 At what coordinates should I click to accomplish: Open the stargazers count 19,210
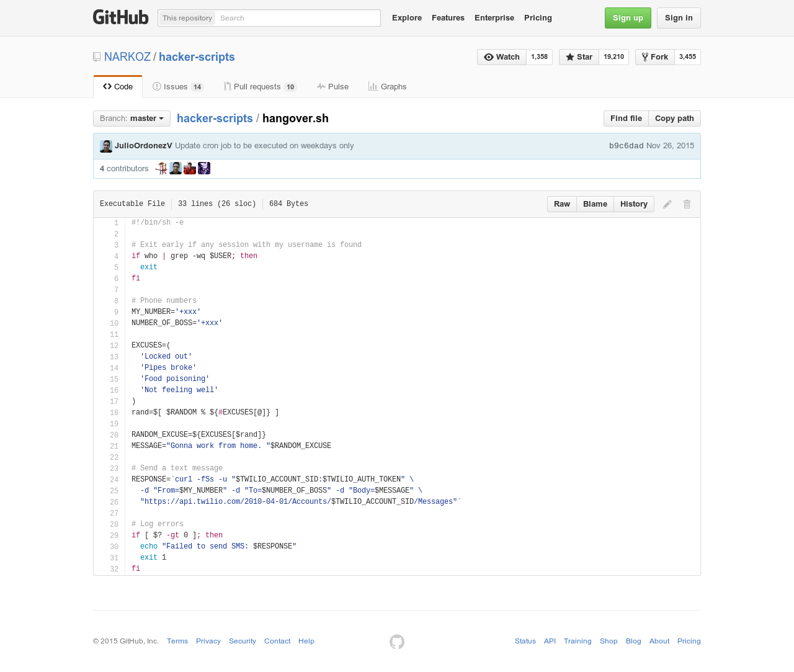click(614, 57)
